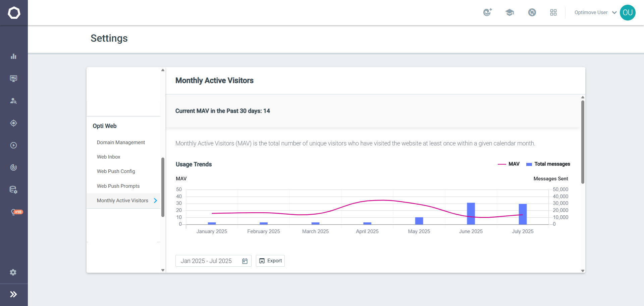Open the Optimove User account dropdown
This screenshot has width=644, height=306.
pyautogui.click(x=595, y=12)
